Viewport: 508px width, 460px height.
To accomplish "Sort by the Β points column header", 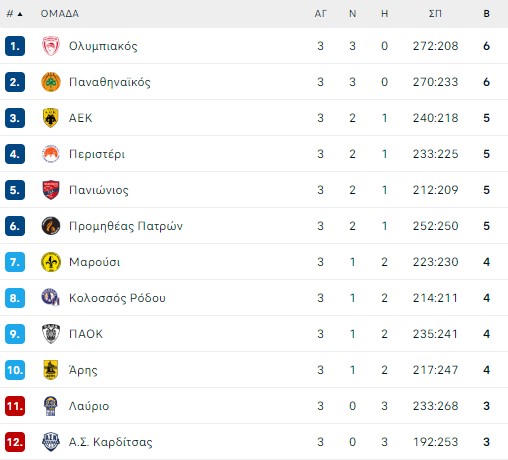I will 486,14.
